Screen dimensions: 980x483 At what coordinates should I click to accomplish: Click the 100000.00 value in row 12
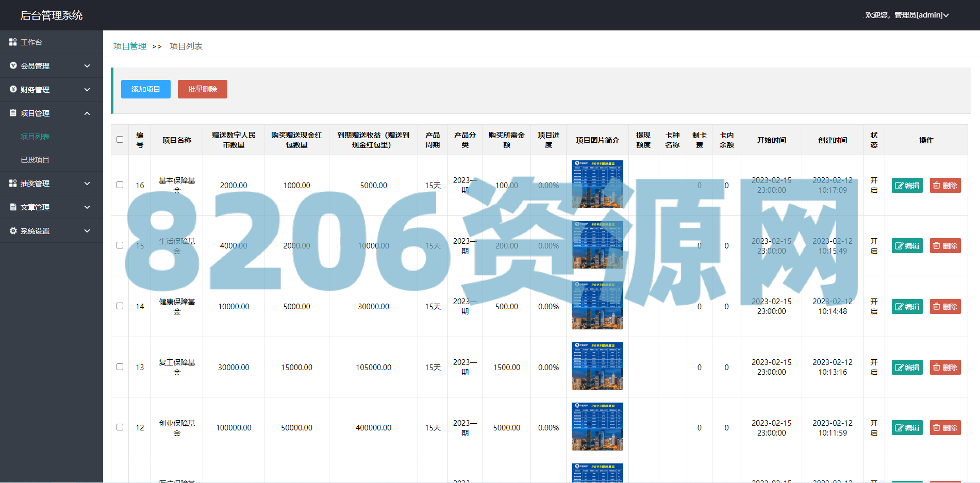[x=234, y=428]
